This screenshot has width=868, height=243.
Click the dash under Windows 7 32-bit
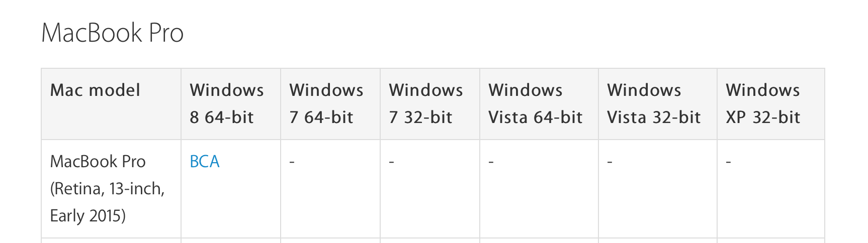(392, 162)
